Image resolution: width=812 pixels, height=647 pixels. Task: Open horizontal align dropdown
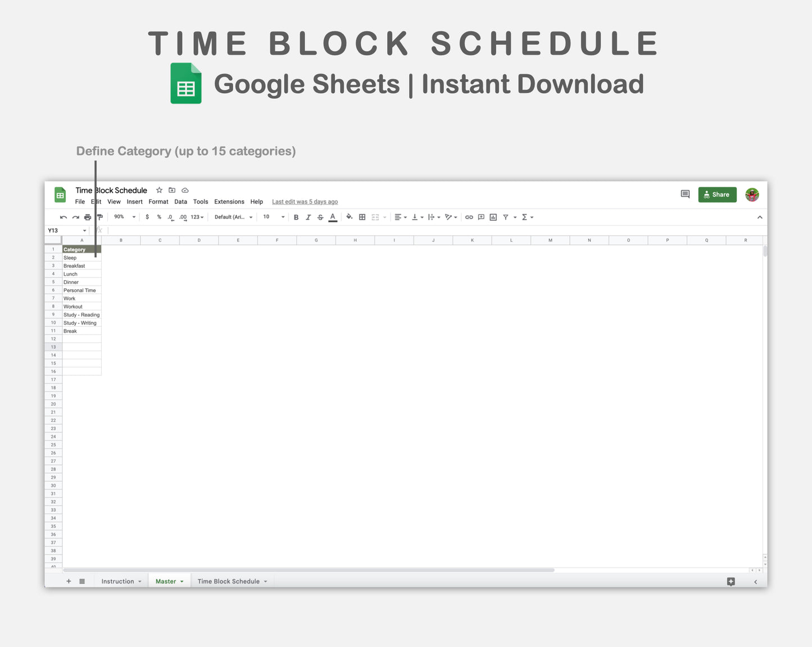(x=401, y=217)
